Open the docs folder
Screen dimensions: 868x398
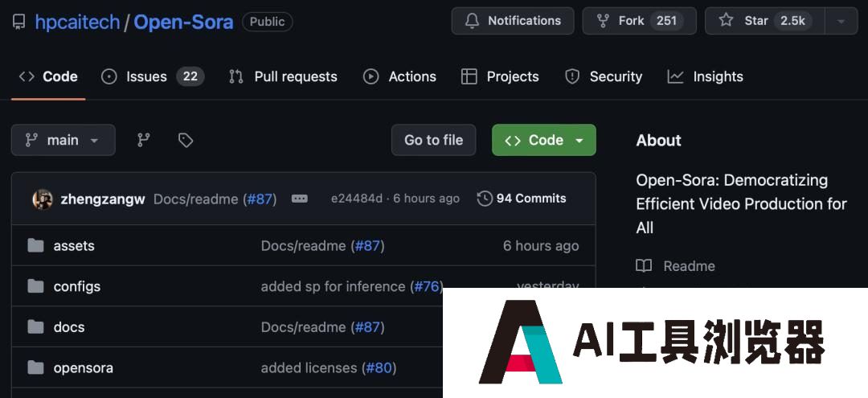69,327
